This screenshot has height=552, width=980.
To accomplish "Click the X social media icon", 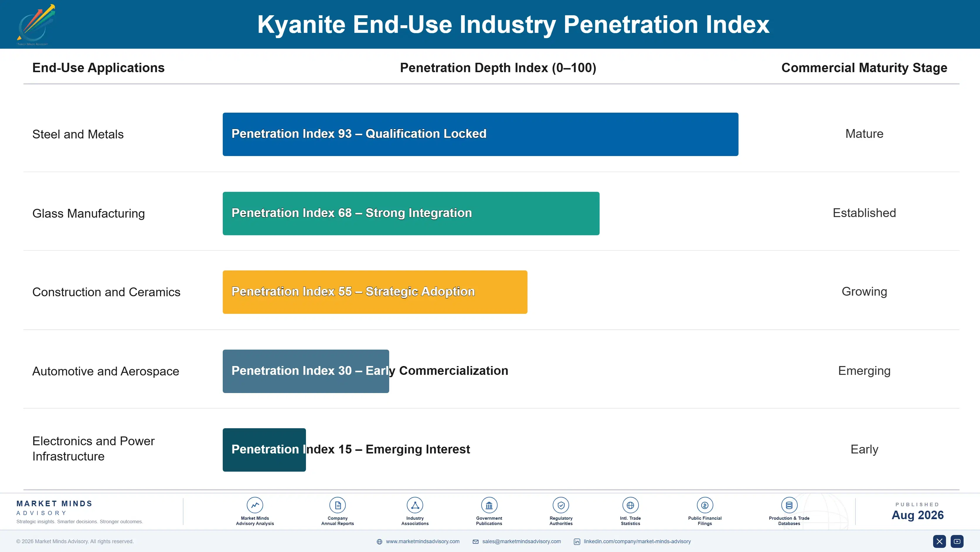I will [939, 541].
